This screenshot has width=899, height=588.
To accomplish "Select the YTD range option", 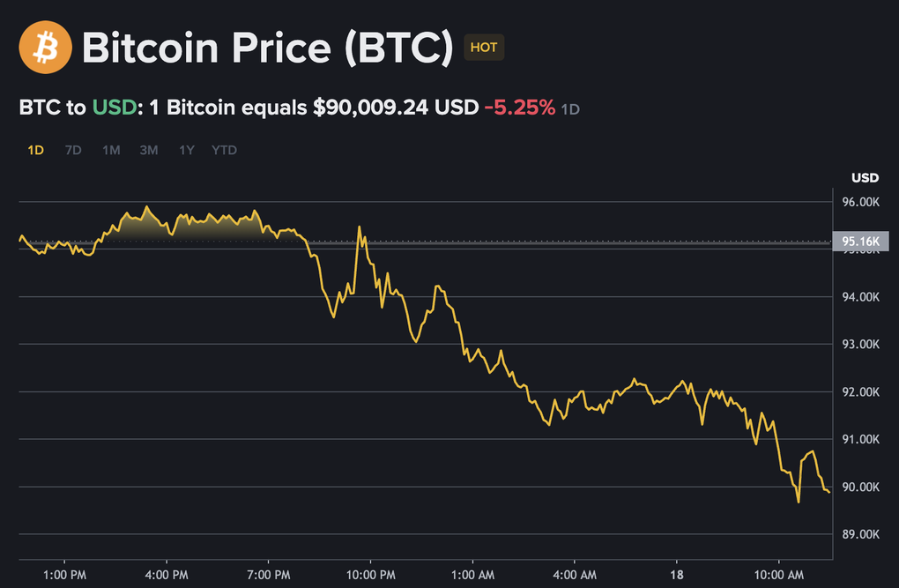I will 224,150.
